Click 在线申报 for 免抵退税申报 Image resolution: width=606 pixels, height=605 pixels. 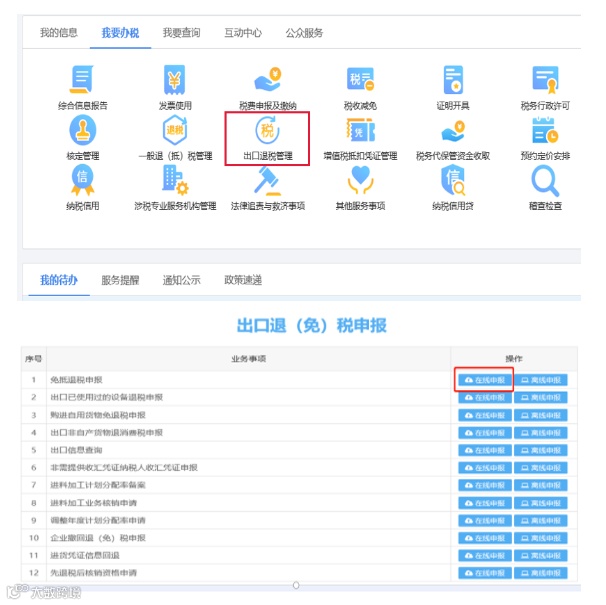coord(485,380)
